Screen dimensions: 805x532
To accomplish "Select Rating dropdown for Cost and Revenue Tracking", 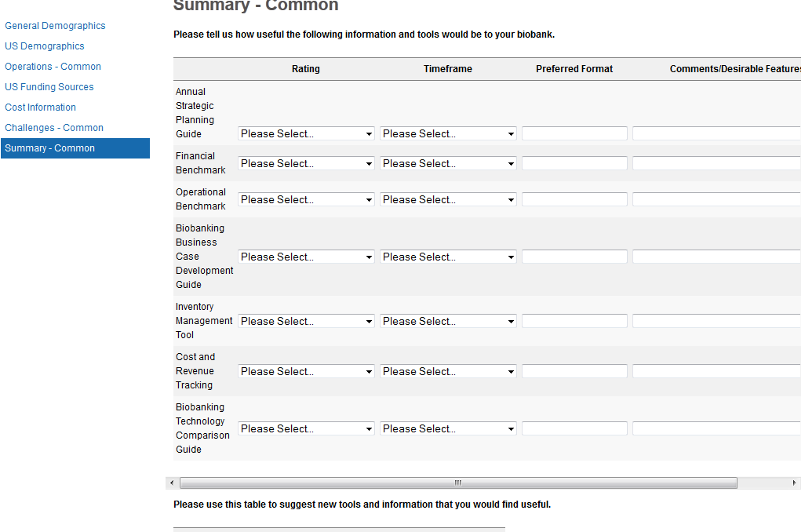I will (x=306, y=372).
